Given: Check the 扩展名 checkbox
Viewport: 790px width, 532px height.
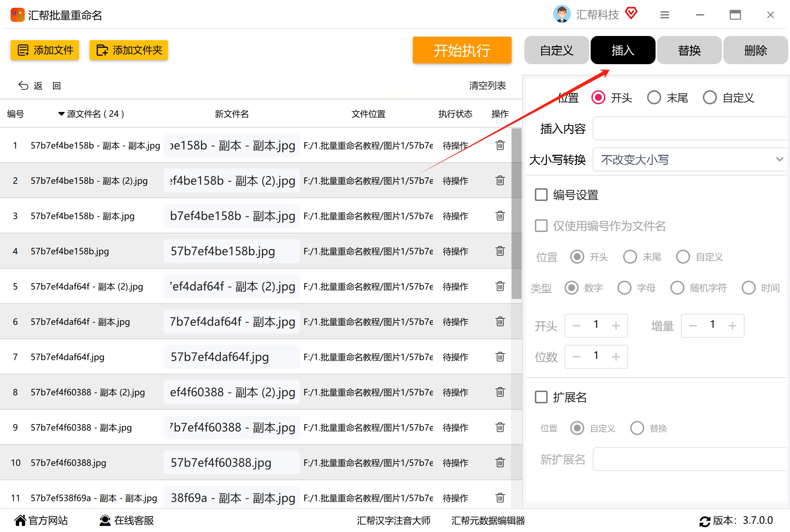Looking at the screenshot, I should click(541, 397).
